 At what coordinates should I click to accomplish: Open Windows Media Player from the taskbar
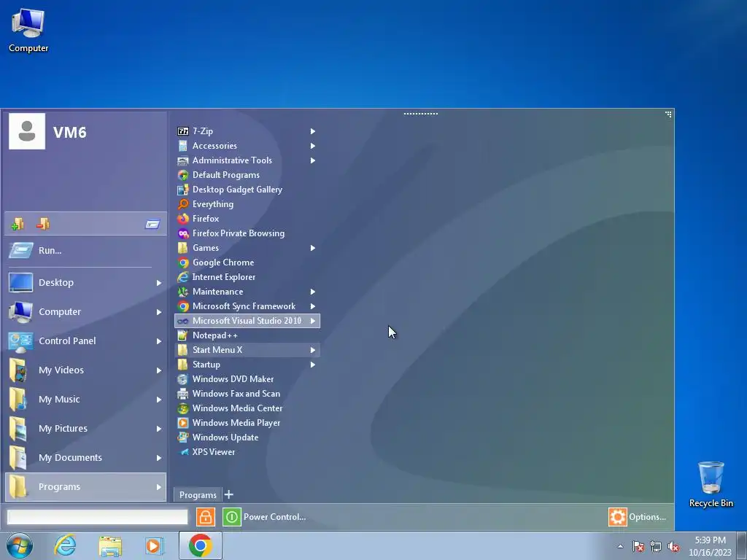pos(154,545)
